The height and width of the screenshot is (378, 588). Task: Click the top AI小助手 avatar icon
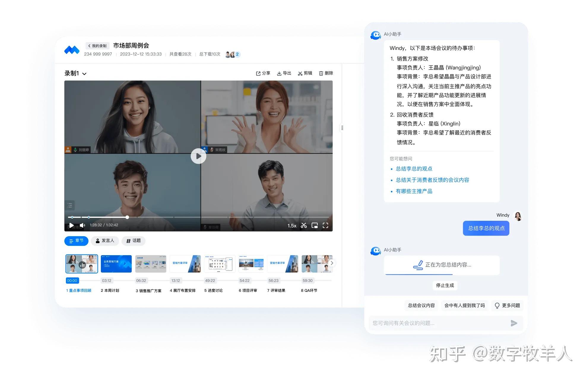click(375, 36)
